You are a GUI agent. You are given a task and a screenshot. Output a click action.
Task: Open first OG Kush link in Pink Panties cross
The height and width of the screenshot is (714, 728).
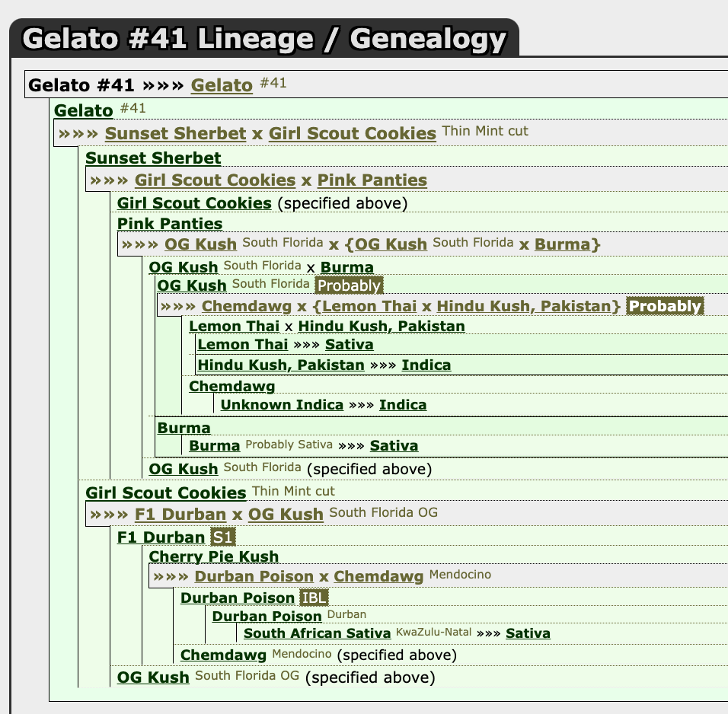[200, 244]
